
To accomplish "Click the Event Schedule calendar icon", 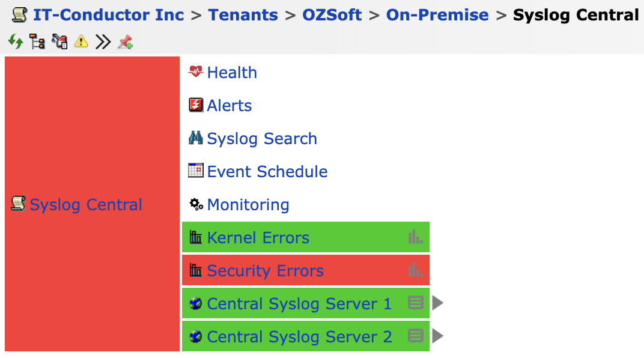I will click(196, 171).
